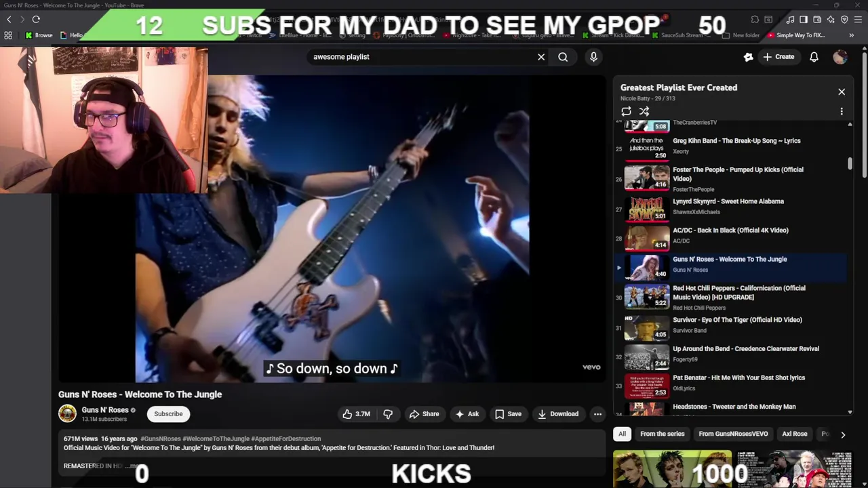Close the Greatest Playlist Ever Created panel
The image size is (868, 488).
click(842, 91)
